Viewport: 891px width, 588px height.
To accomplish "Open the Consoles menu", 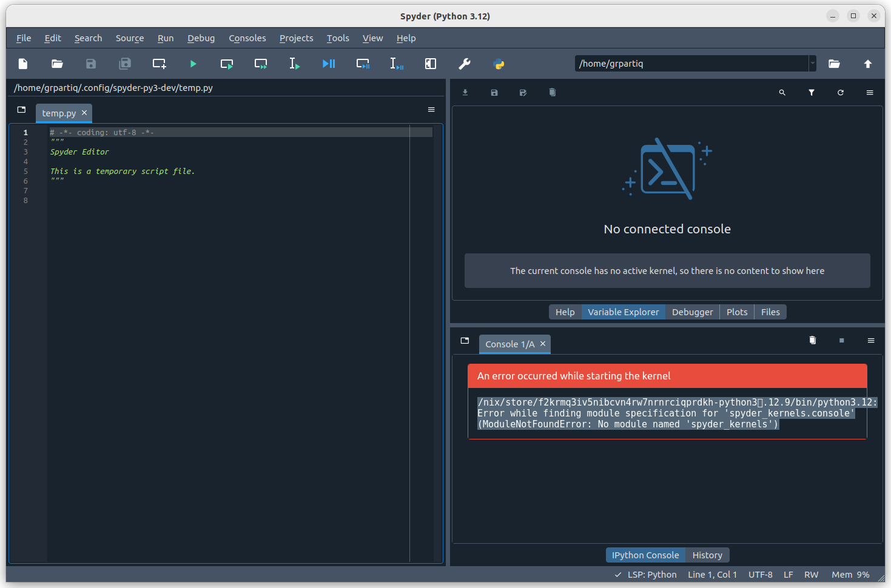I will click(x=247, y=38).
